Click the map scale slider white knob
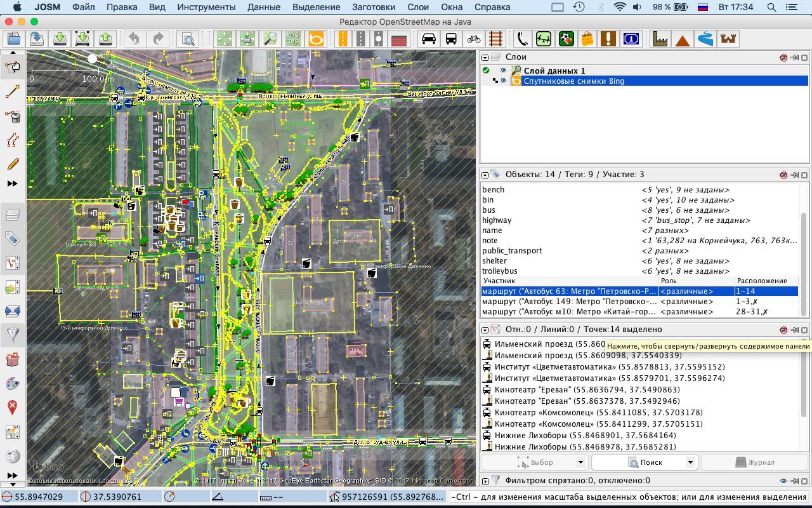The image size is (812, 508). click(x=93, y=58)
